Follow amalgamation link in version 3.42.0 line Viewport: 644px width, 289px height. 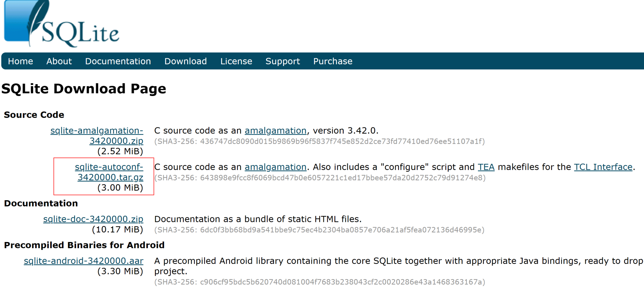tap(275, 131)
